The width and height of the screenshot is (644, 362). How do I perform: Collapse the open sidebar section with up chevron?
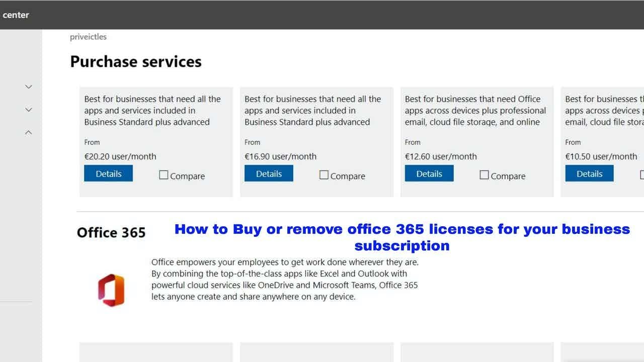(29, 133)
